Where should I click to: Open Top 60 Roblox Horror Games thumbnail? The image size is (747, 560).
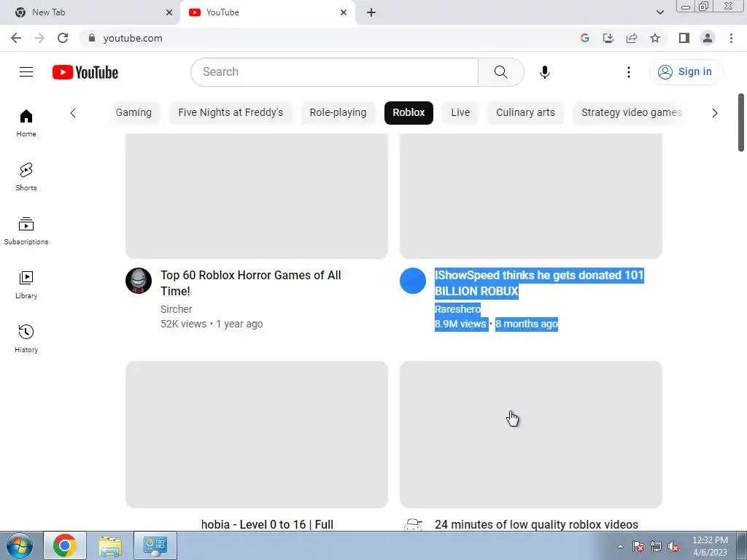257,195
